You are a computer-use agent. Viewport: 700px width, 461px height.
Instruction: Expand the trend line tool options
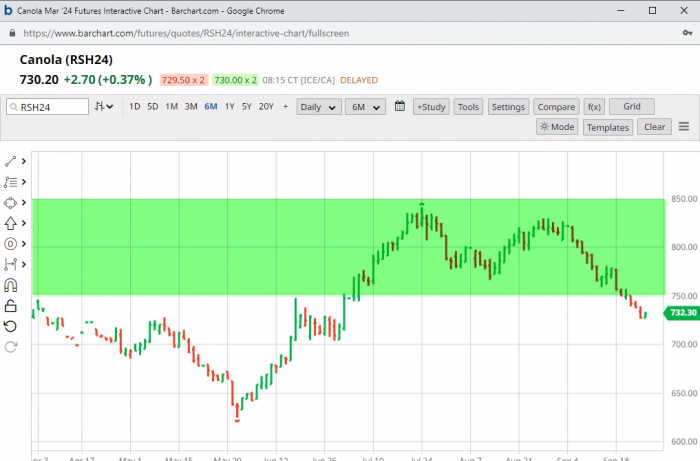[24, 161]
